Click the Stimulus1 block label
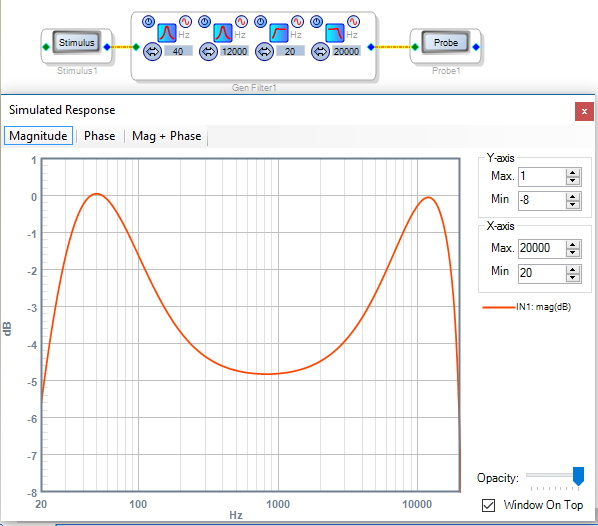598x526 pixels. (x=77, y=71)
